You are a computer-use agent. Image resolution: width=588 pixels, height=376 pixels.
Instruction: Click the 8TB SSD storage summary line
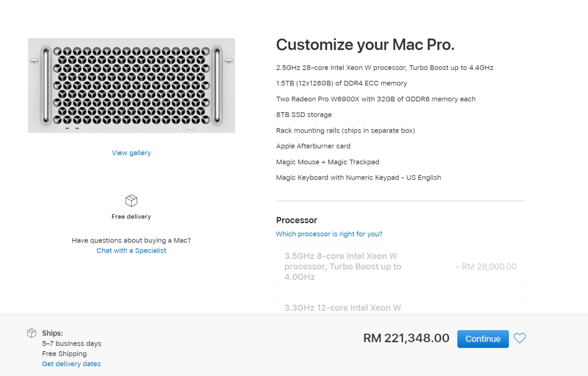[303, 115]
